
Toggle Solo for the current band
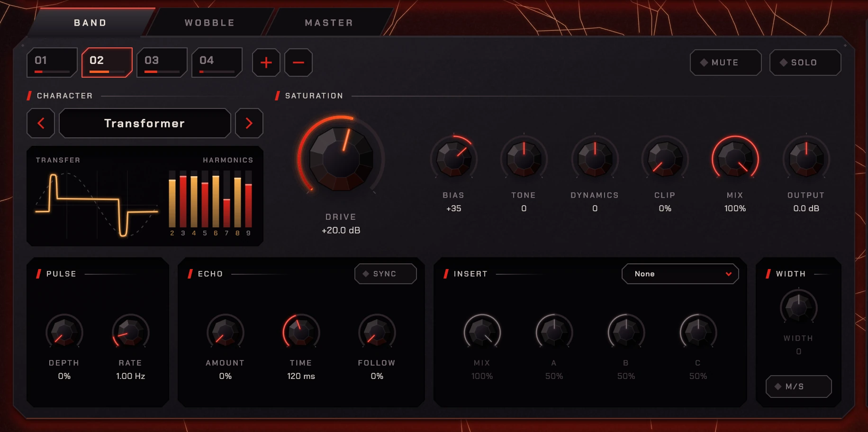click(x=805, y=63)
